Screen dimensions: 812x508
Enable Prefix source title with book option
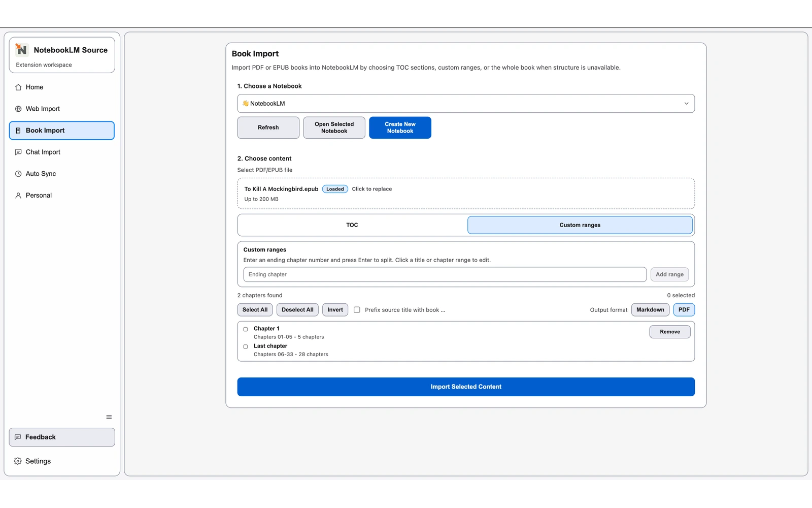(x=357, y=309)
